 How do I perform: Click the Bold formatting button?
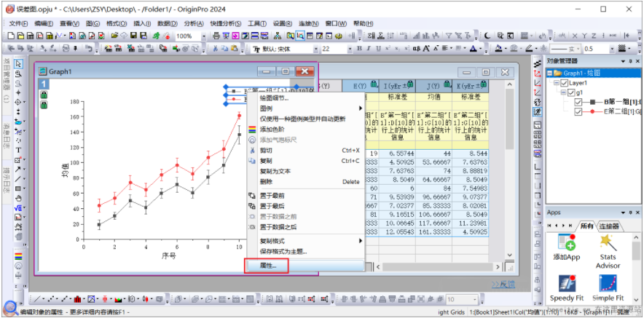pos(359,49)
